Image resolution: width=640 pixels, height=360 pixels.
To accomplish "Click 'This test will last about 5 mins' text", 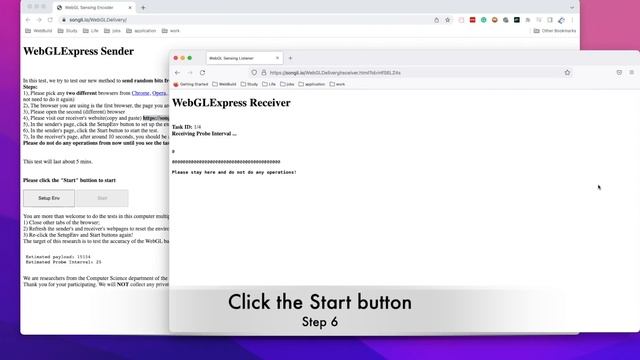I will pyautogui.click(x=58, y=162).
